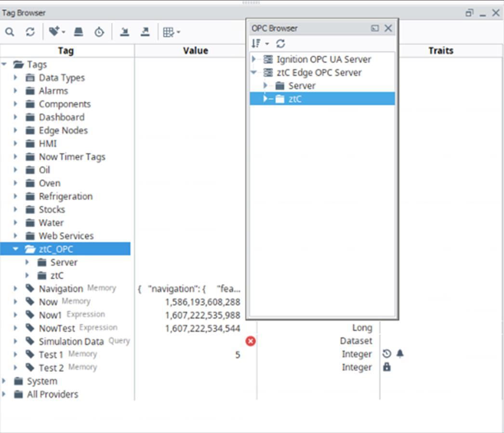Select Server folder under ztC_OPC
This screenshot has height=433, width=504.
[x=64, y=262]
